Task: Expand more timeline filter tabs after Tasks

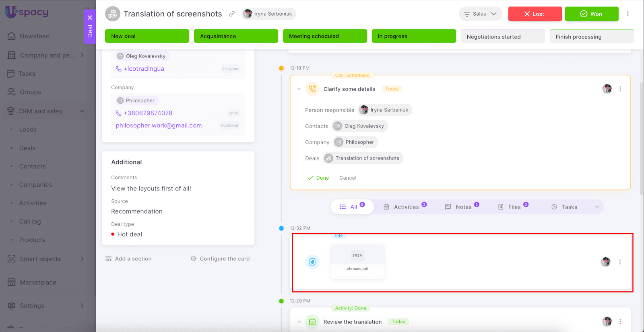Action: 597,207
